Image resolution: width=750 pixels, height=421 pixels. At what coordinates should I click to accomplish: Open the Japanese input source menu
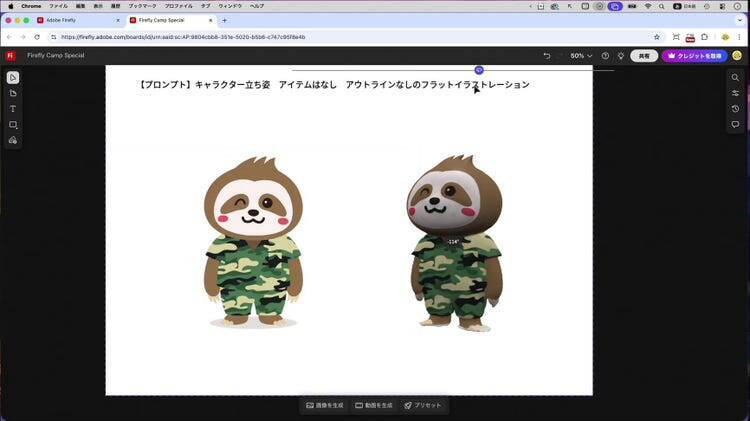[x=684, y=6]
